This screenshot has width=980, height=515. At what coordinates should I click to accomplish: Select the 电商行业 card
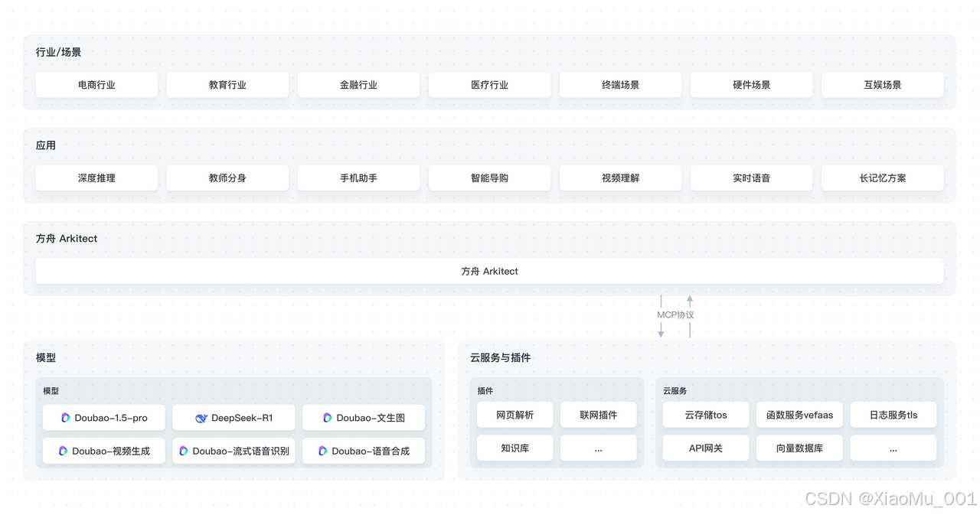tap(96, 85)
